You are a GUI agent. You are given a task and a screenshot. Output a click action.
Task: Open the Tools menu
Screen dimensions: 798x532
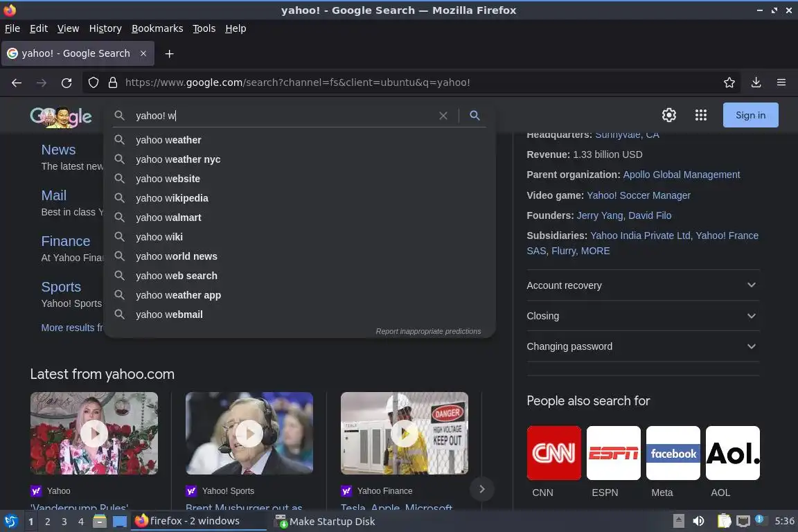click(204, 28)
